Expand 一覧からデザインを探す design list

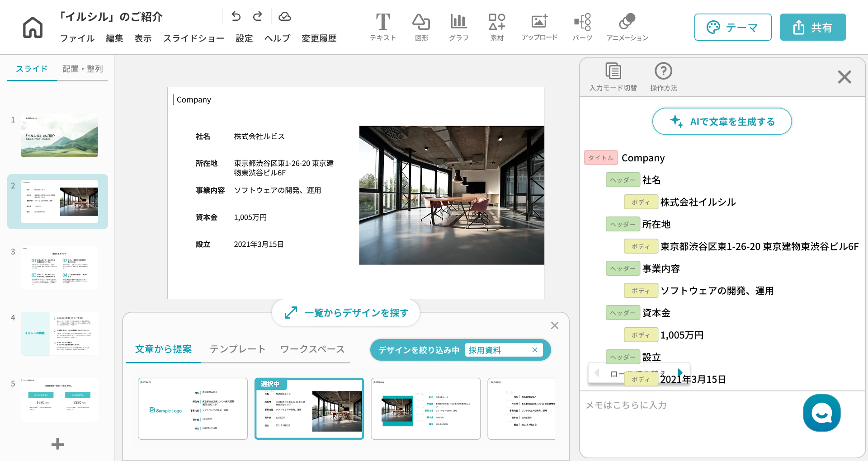click(x=346, y=313)
